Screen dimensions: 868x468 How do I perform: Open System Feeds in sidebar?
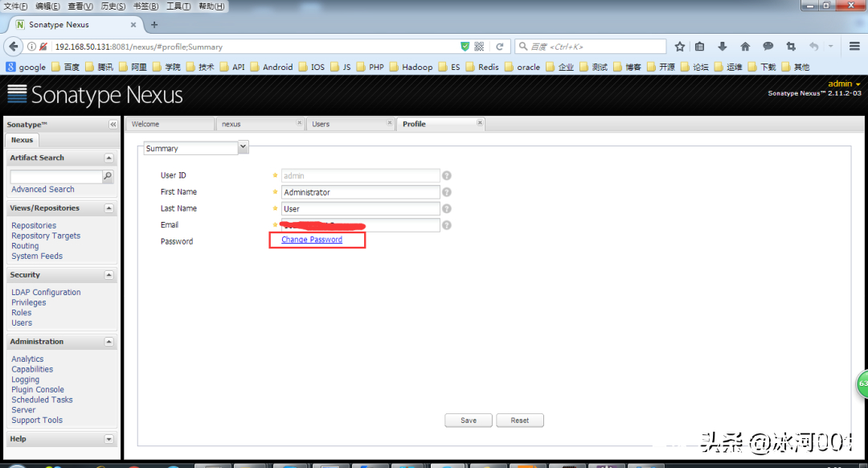(37, 256)
